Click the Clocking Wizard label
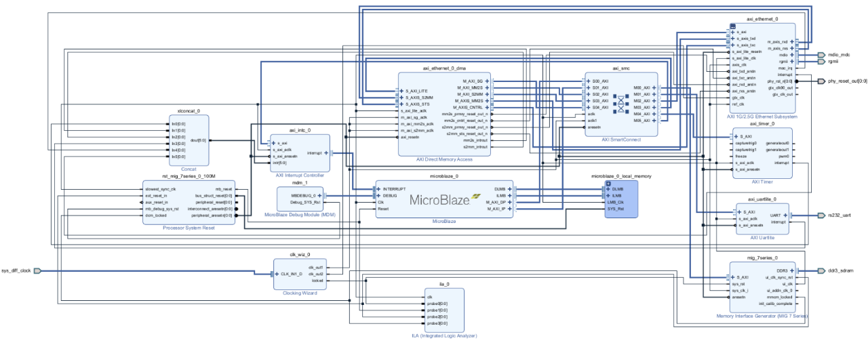 pyautogui.click(x=299, y=293)
